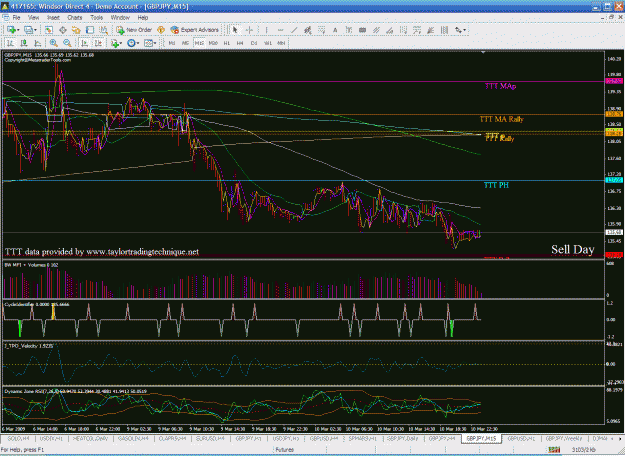Zoom in on the chart
The height and width of the screenshot is (456, 625).
click(53, 43)
